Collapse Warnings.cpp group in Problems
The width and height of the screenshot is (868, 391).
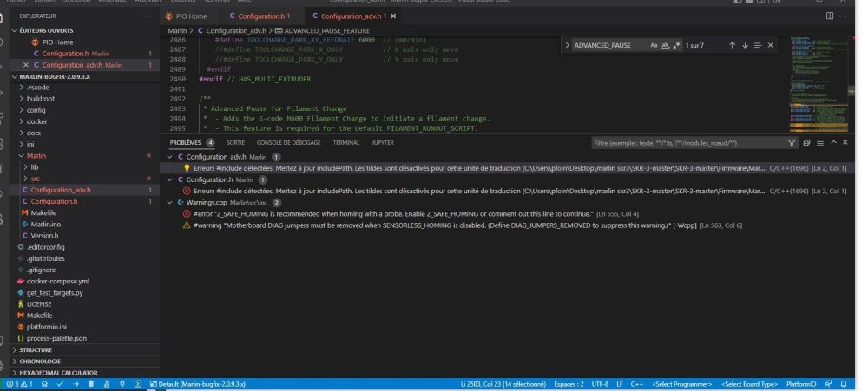pos(170,203)
